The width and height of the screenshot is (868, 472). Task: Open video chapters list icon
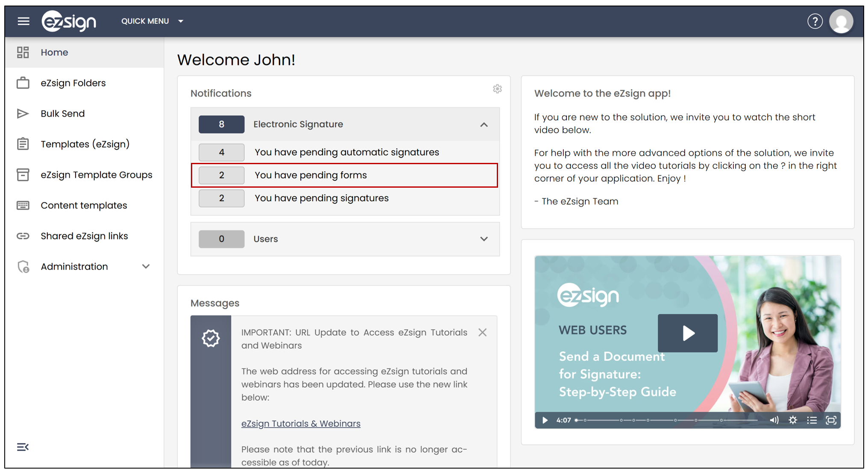(812, 420)
